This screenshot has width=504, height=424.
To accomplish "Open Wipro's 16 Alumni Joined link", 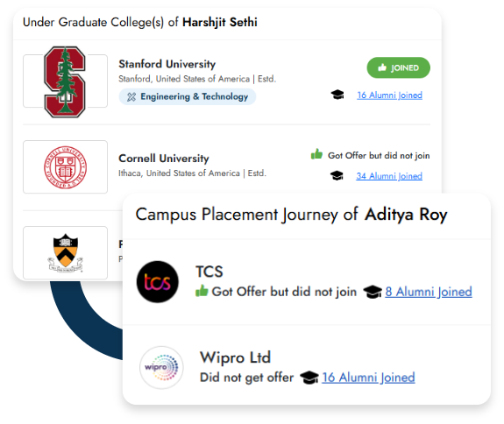I will (x=368, y=378).
